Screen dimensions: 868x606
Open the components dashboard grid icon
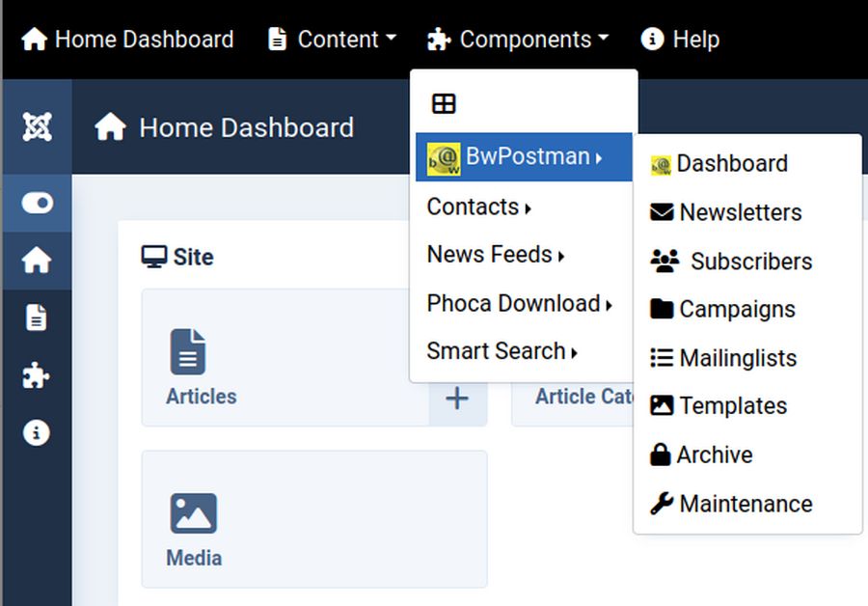coord(444,104)
